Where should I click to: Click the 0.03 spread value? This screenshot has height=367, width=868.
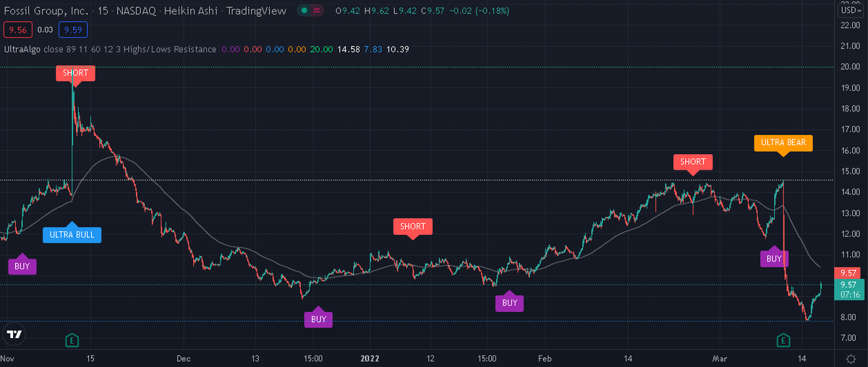coord(45,30)
